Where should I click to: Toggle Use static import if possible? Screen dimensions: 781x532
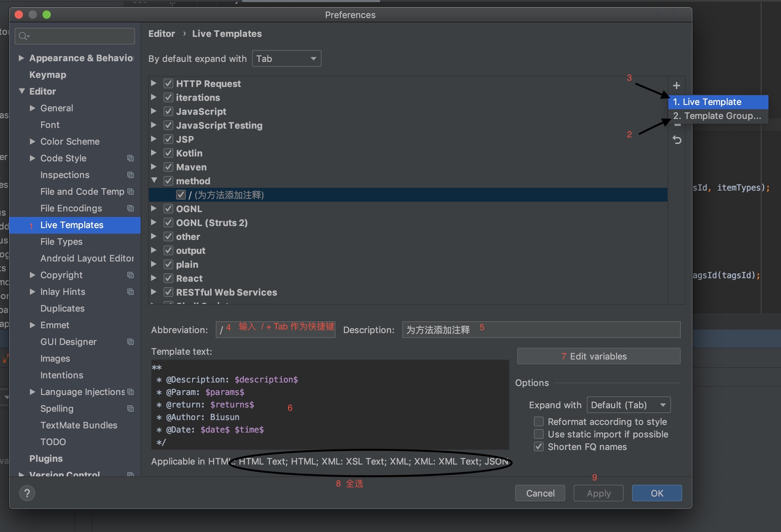pyautogui.click(x=539, y=434)
